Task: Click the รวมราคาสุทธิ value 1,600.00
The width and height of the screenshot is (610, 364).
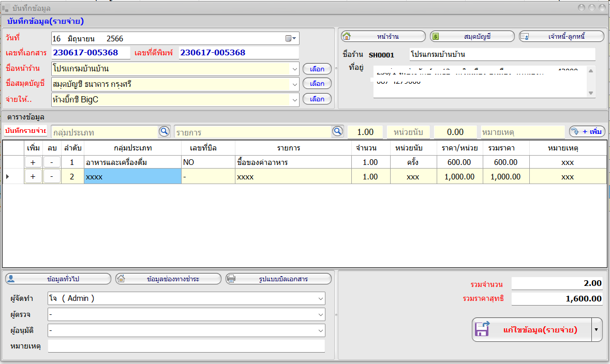Action: tap(557, 299)
